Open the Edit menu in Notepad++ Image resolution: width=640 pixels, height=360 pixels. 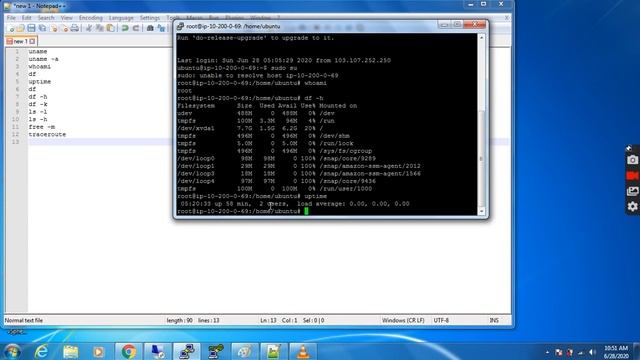[x=27, y=18]
